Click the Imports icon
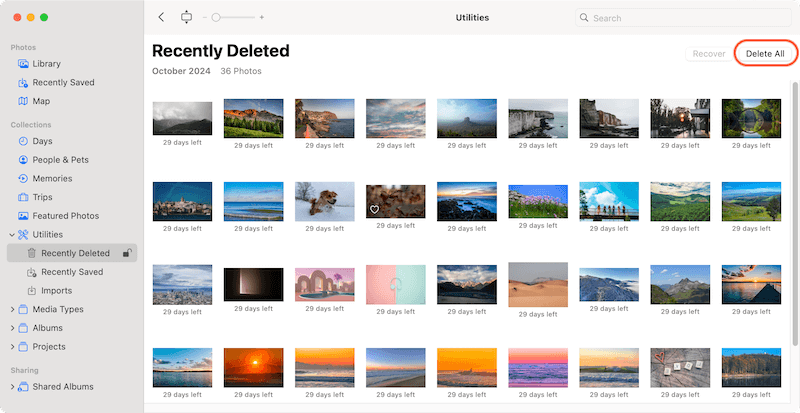This screenshot has width=800, height=413. [x=32, y=291]
